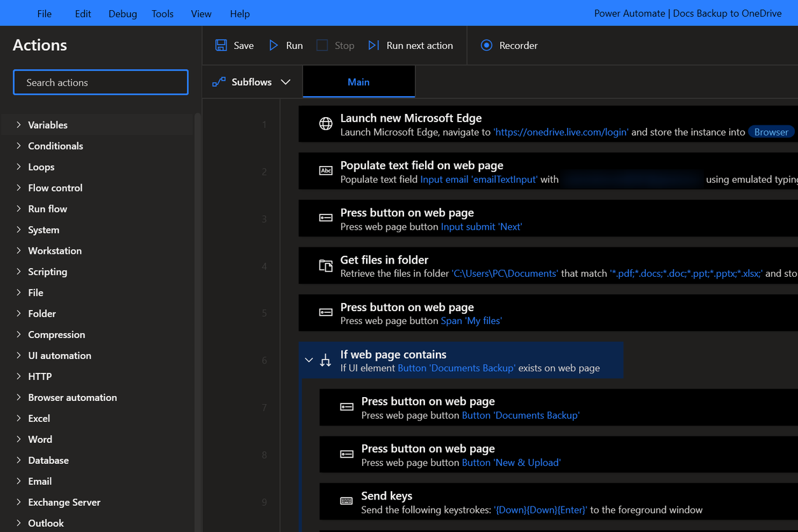Expand the File action group
This screenshot has width=798, height=532.
pyautogui.click(x=18, y=293)
